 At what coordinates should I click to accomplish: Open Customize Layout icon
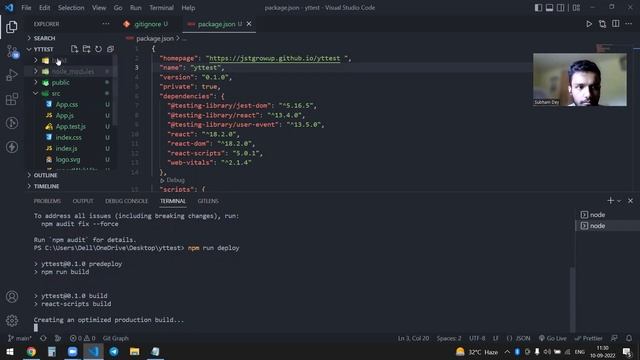click(x=576, y=7)
